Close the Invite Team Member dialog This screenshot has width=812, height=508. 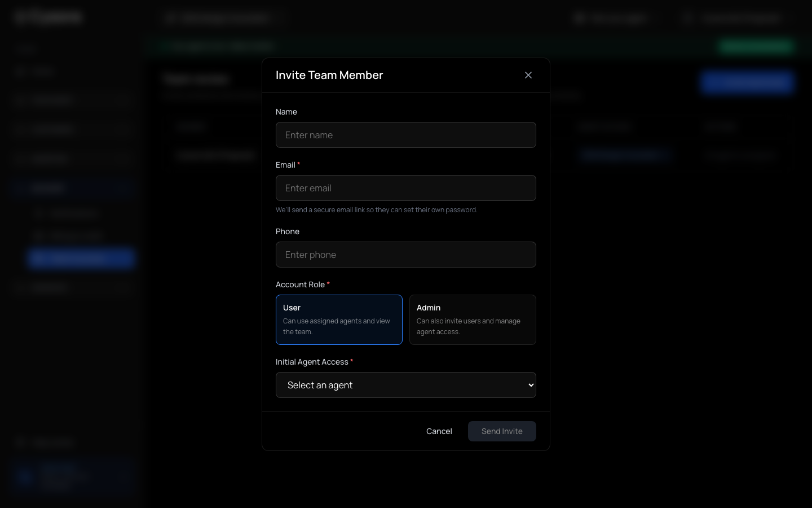[528, 75]
